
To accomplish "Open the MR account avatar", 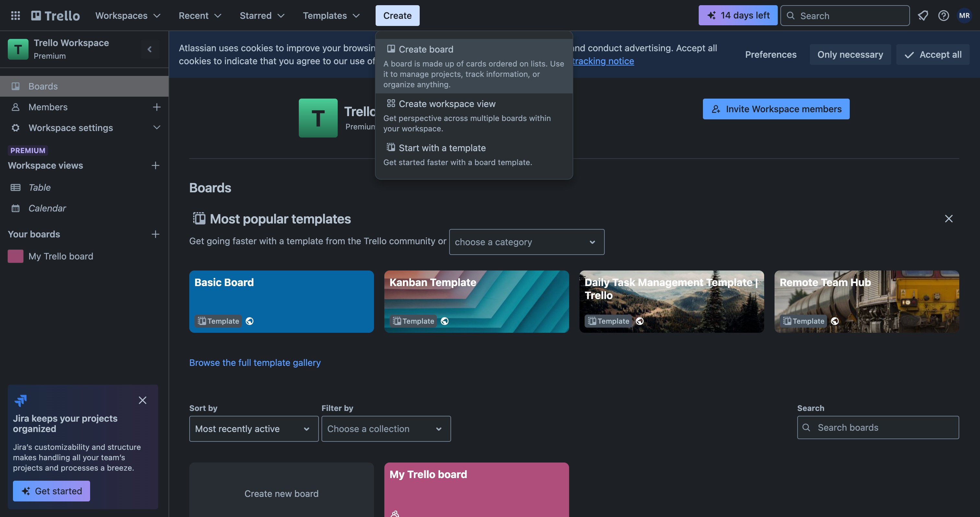I will point(964,16).
